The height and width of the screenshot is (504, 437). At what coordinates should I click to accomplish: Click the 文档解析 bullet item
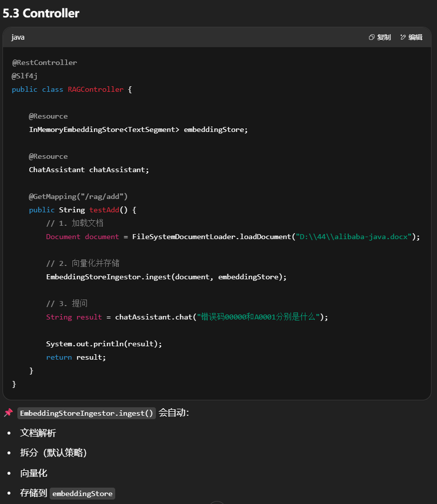point(38,433)
